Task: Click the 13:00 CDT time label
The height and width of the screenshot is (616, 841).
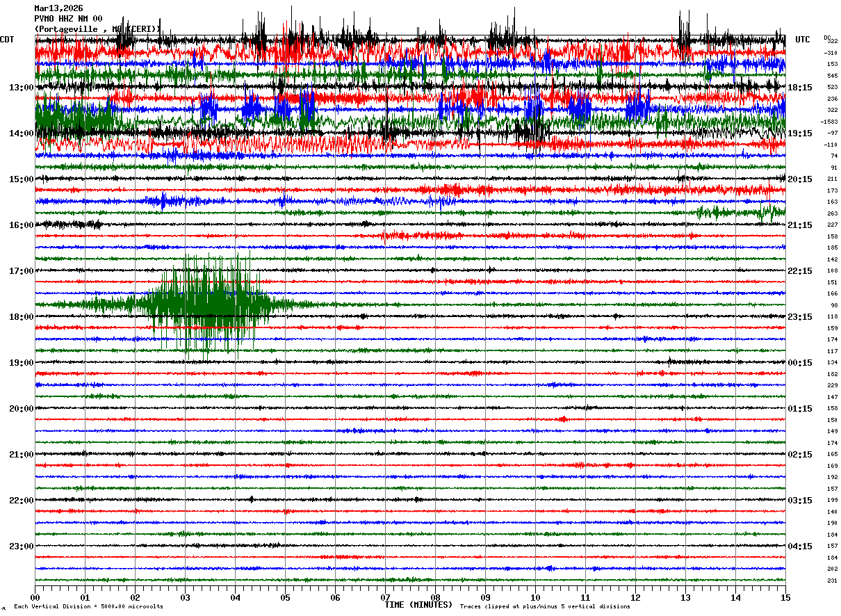Action: [21, 88]
